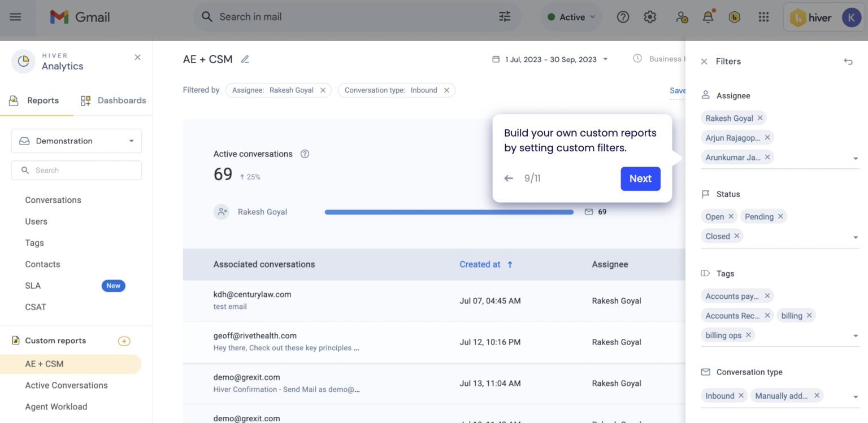Click the Active conversations info icon
This screenshot has width=868, height=423.
pos(305,154)
